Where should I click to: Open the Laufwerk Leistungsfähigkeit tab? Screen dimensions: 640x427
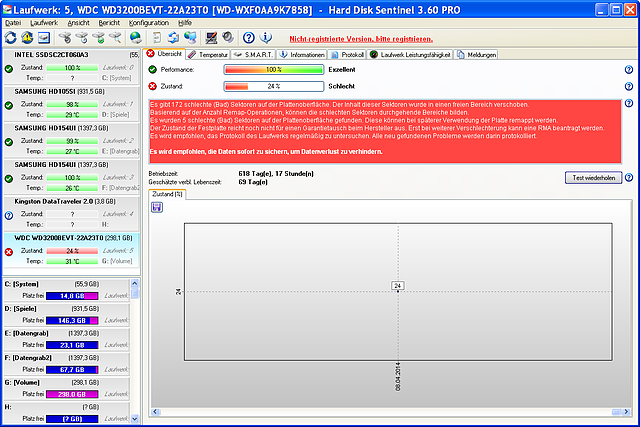[410, 55]
